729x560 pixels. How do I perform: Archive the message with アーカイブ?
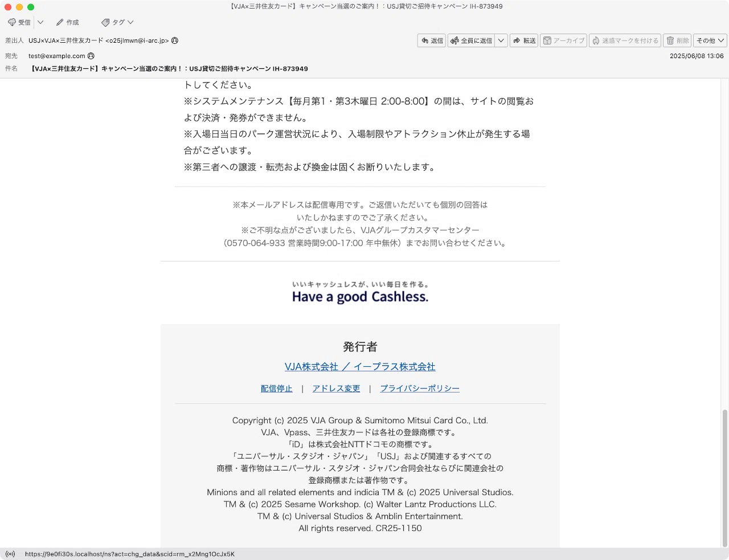563,40
